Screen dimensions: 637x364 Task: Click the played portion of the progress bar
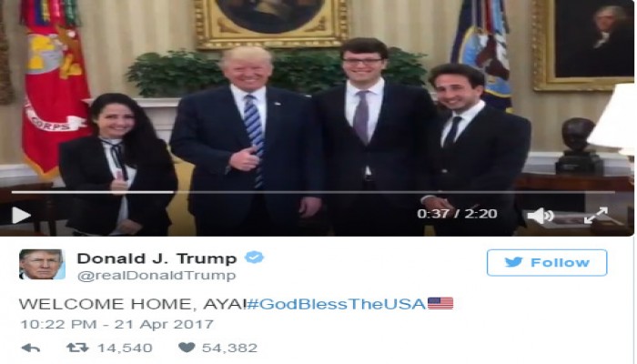point(93,192)
